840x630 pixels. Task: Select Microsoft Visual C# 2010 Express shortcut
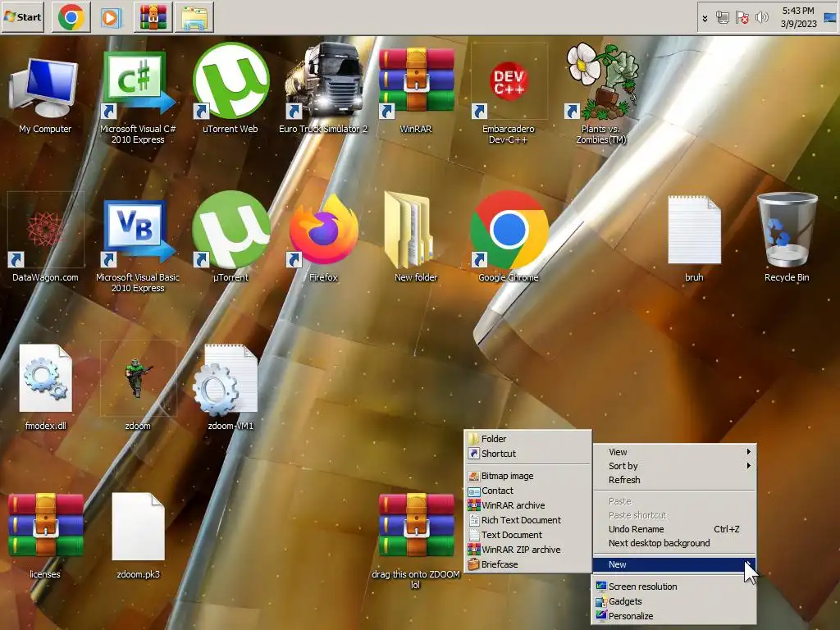point(138,97)
